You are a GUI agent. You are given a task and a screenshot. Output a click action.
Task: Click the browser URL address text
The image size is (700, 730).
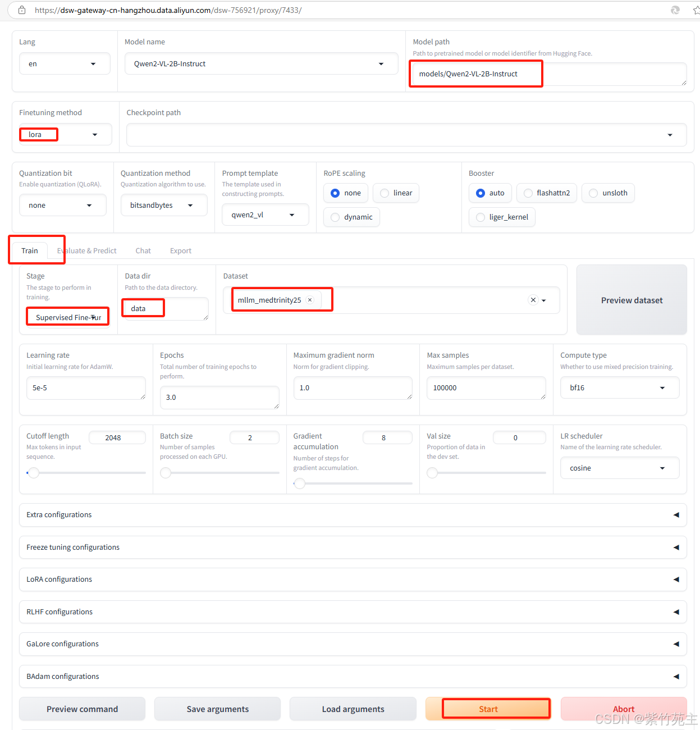click(168, 10)
